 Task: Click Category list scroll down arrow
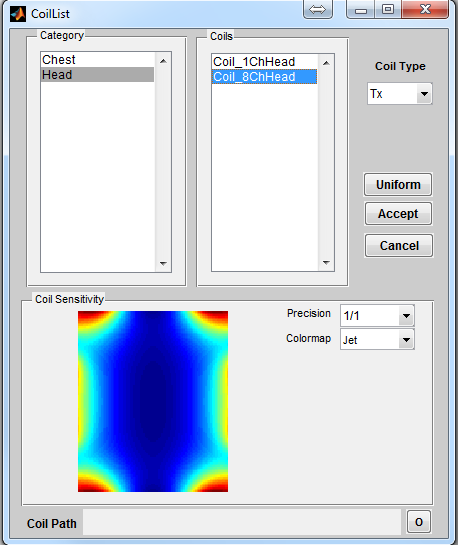pyautogui.click(x=163, y=263)
